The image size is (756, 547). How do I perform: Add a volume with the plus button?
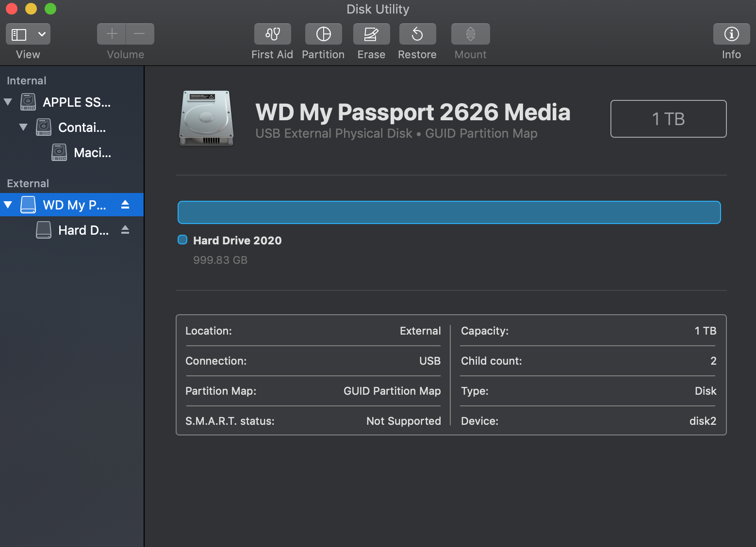point(112,34)
